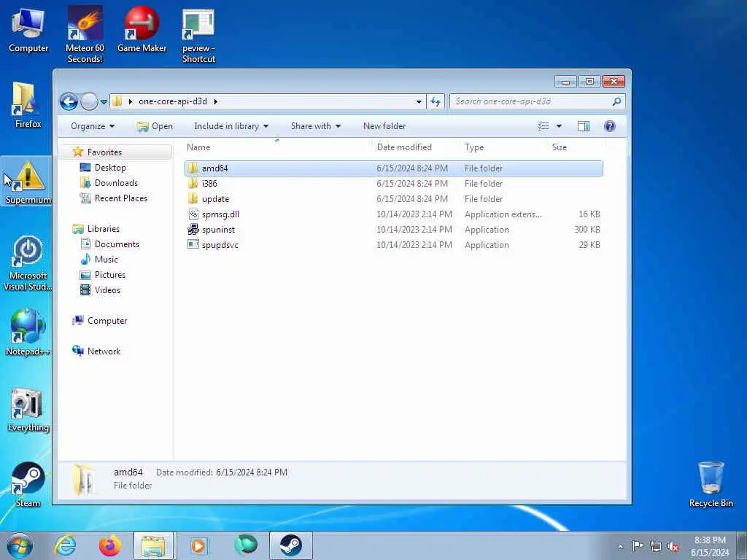Click the muted volume tray icon
The width and height of the screenshot is (747, 560).
(x=673, y=547)
